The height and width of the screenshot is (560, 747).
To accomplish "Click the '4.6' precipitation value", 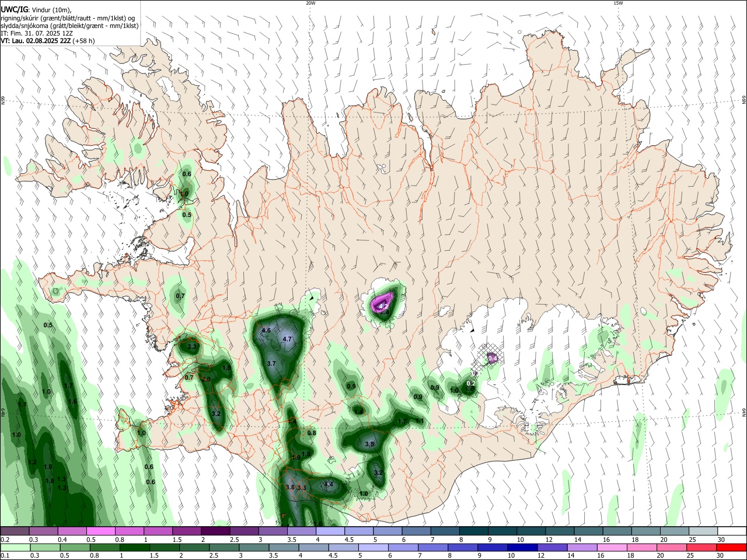I will point(266,330).
